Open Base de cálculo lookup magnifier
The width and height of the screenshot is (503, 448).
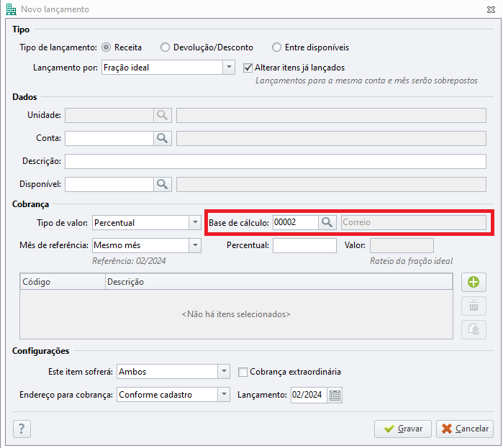click(x=327, y=222)
